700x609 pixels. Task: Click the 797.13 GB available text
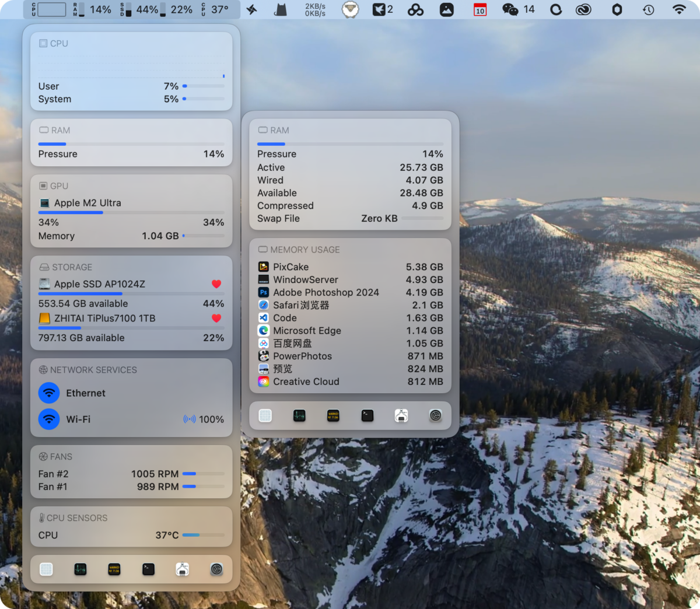pos(82,338)
